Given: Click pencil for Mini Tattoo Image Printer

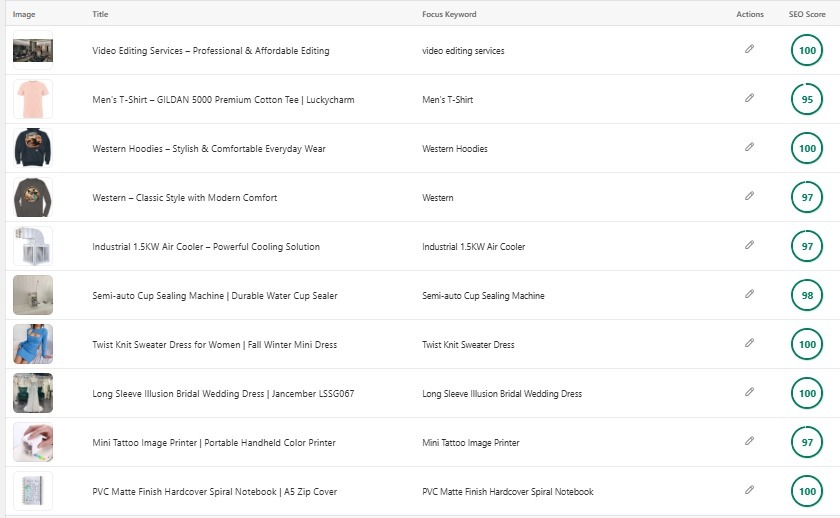Looking at the screenshot, I should (x=749, y=441).
